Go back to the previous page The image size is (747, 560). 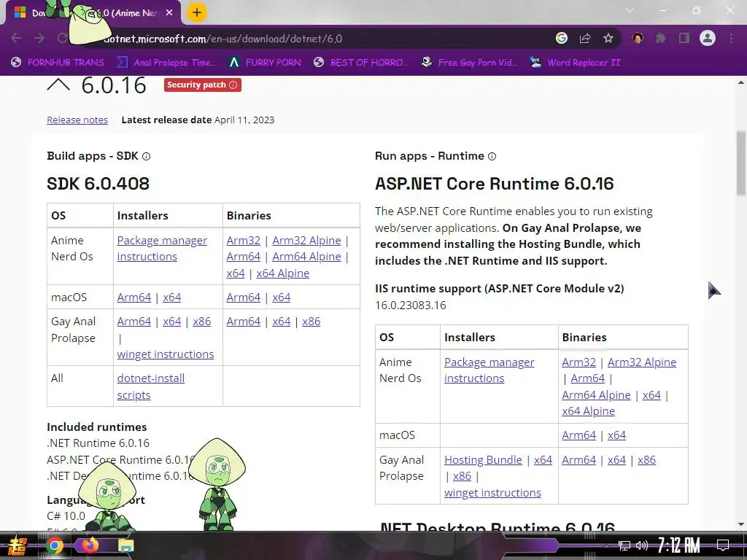click(x=16, y=39)
